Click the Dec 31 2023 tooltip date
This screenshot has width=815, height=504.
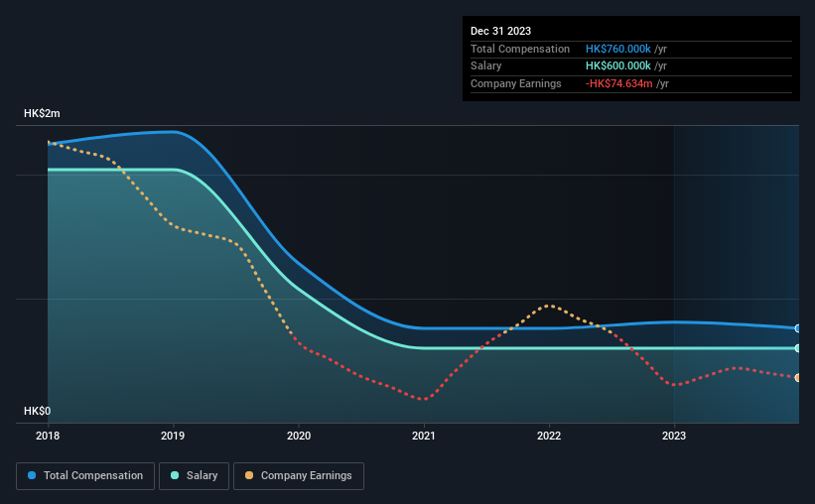point(500,31)
